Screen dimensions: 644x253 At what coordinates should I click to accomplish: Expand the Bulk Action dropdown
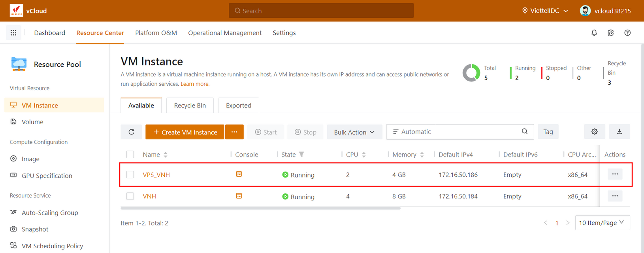tap(354, 132)
